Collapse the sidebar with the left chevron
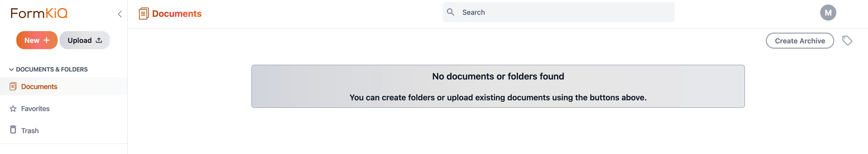This screenshot has width=868, height=154. 120,14
